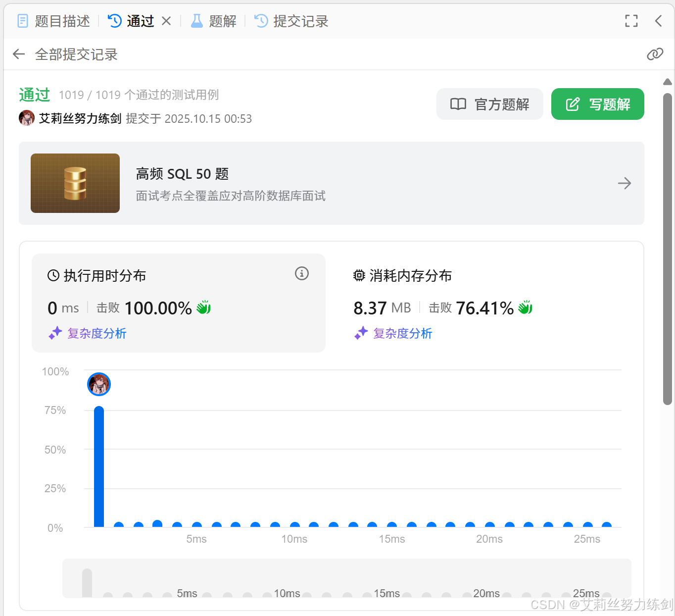Click the user avatar beside 艾莉丝努力练剑
Viewport: 675px width, 616px height.
coord(27,118)
